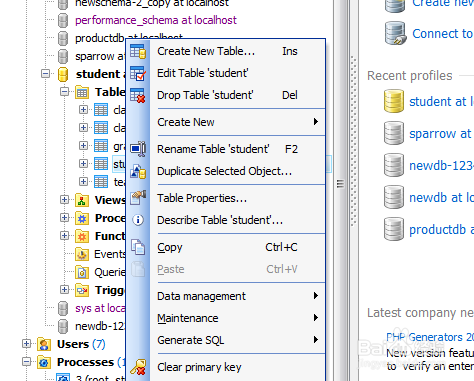Open recent profile student at localhost
The width and height of the screenshot is (474, 381).
tap(441, 101)
